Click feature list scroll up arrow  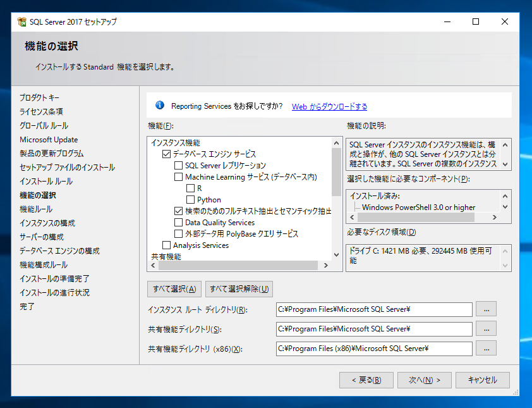coord(336,143)
